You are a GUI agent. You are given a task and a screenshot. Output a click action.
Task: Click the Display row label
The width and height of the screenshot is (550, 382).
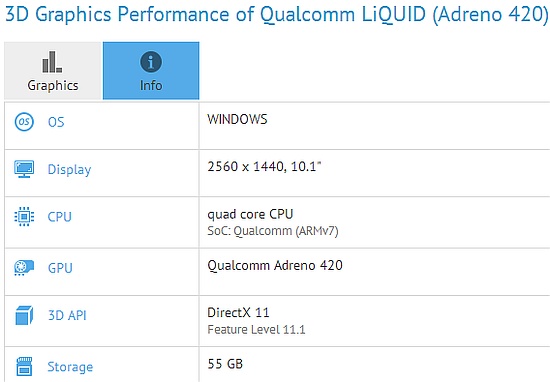pyautogui.click(x=69, y=169)
